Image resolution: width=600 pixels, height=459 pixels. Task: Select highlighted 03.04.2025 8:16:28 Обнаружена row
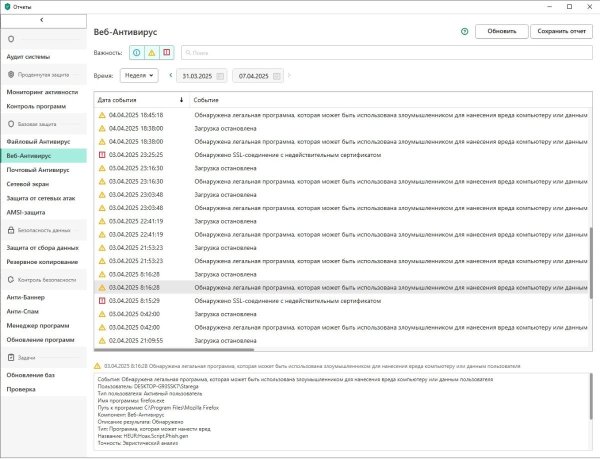pos(341,287)
